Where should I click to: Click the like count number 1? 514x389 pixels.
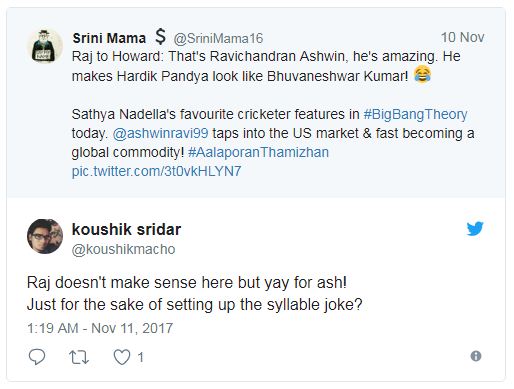click(140, 357)
